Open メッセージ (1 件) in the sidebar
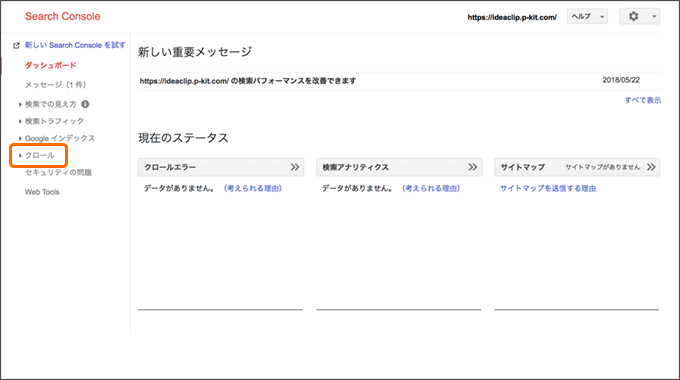Viewport: 680px width, 380px height. tap(55, 85)
